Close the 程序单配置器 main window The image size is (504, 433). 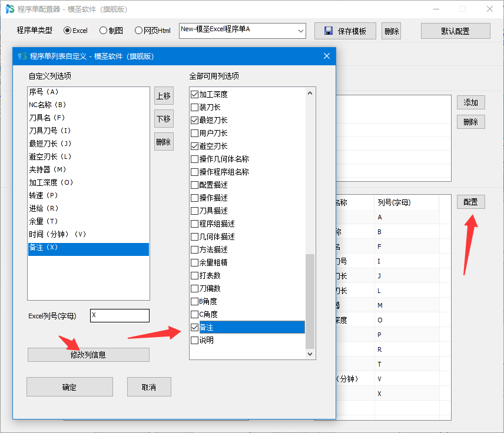tap(489, 9)
